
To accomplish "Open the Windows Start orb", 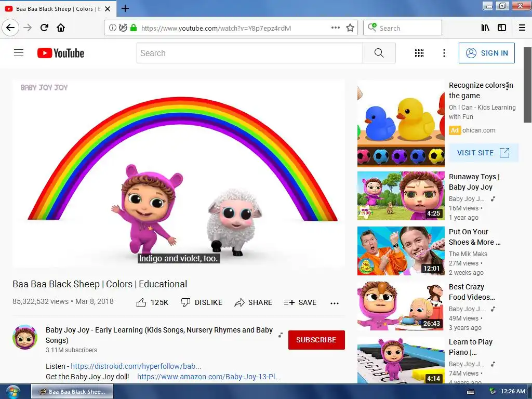I will 13,392.
